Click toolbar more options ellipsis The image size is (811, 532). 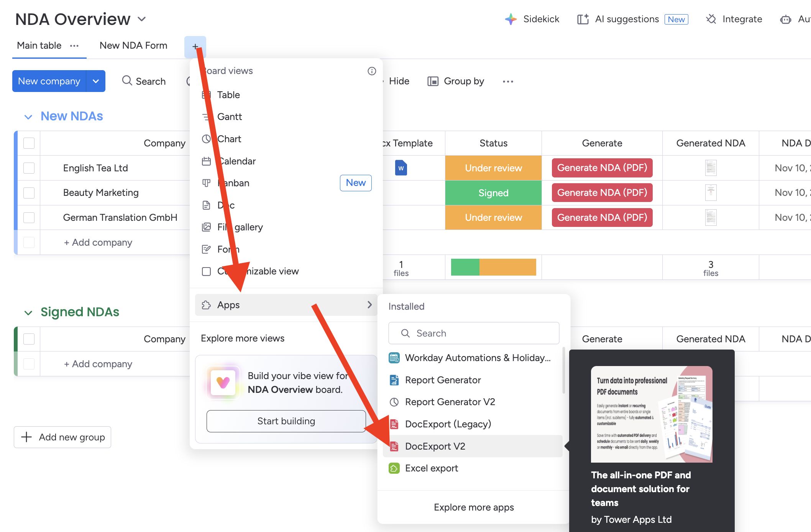tap(508, 81)
